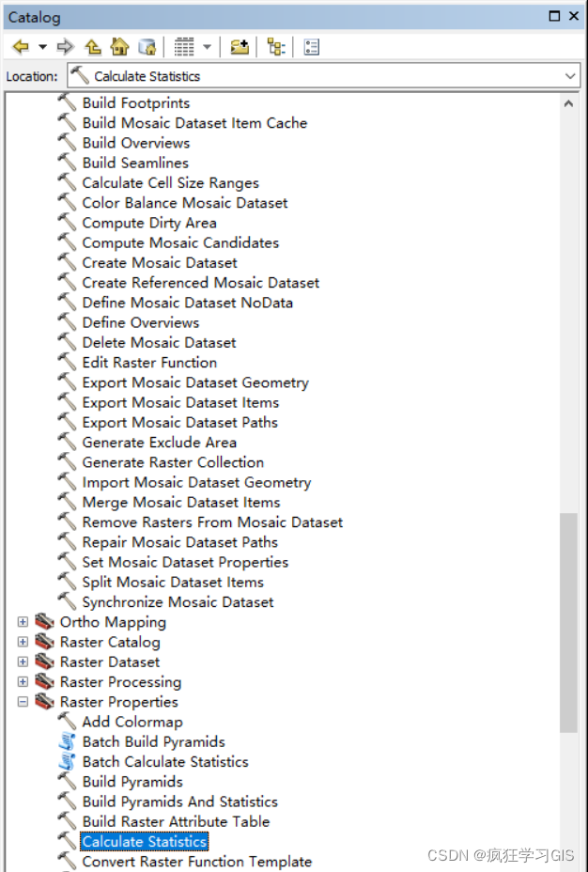Click the Batch Build Pyramids script icon
The image size is (588, 872).
coord(67,742)
